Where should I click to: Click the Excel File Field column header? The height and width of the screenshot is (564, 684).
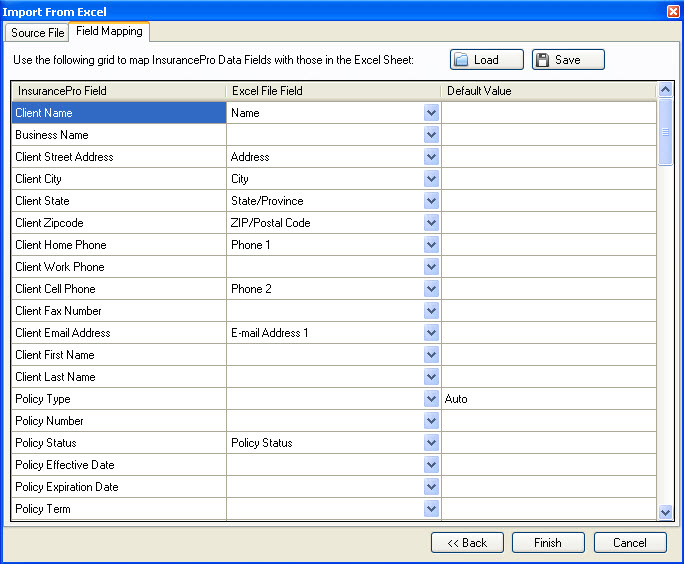[333, 91]
